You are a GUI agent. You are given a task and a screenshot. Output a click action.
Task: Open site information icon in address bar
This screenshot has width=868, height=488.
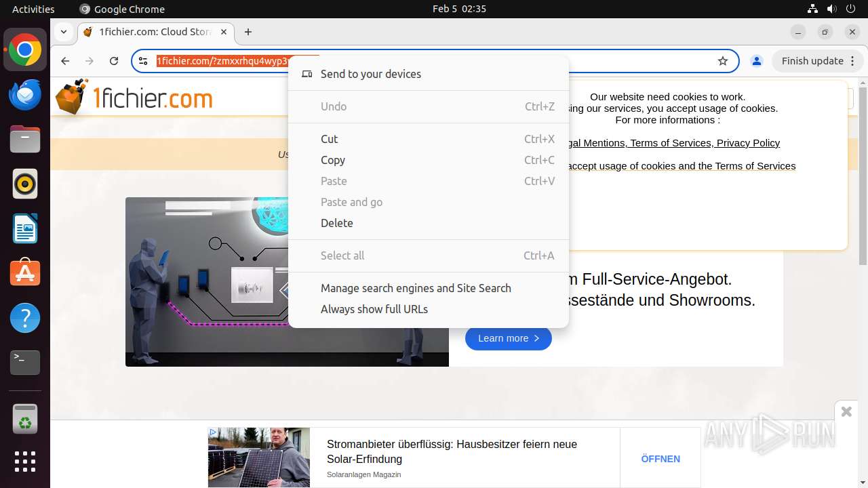tap(143, 61)
